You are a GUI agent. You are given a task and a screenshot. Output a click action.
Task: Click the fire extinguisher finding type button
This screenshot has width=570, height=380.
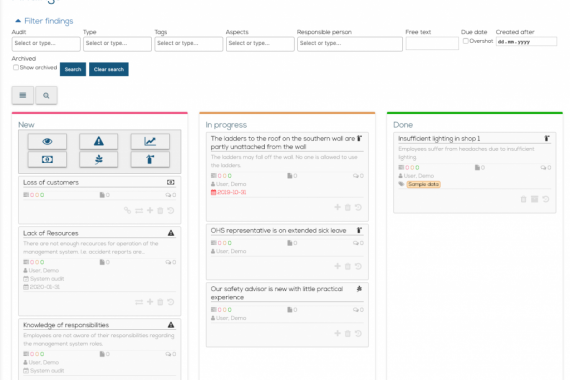point(150,159)
